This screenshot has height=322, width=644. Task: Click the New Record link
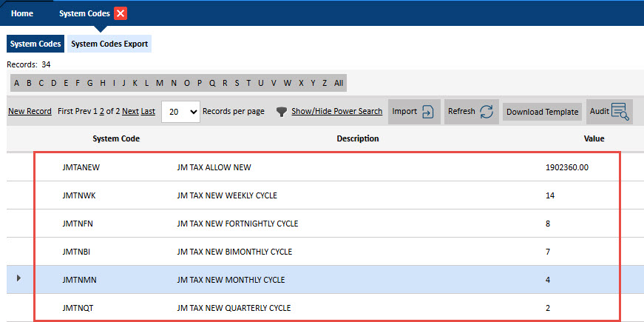(30, 112)
